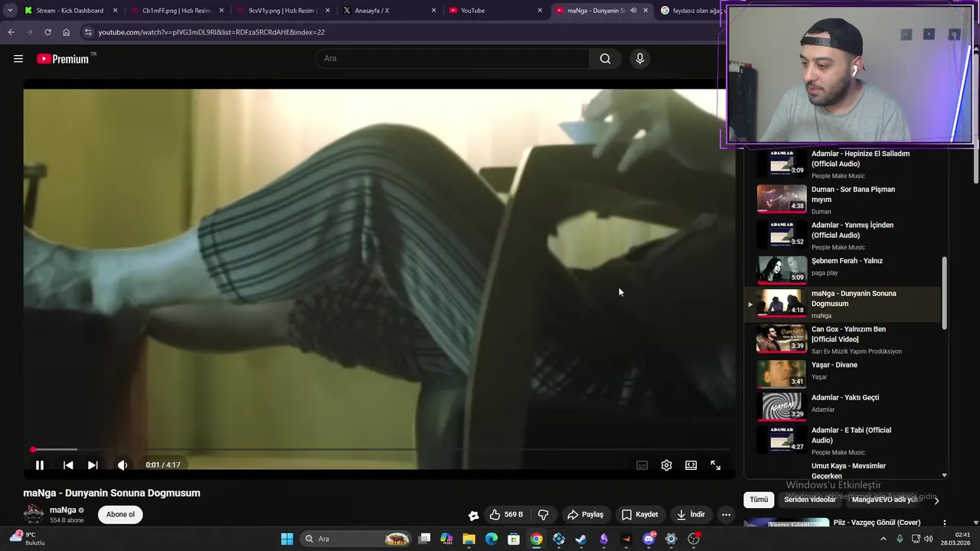Go to browser home page

(x=66, y=32)
